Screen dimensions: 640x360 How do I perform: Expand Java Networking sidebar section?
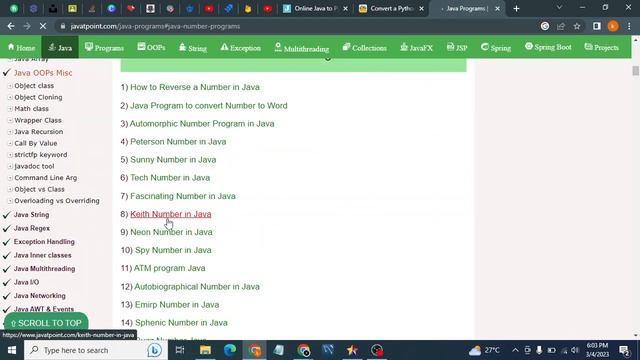(40, 296)
